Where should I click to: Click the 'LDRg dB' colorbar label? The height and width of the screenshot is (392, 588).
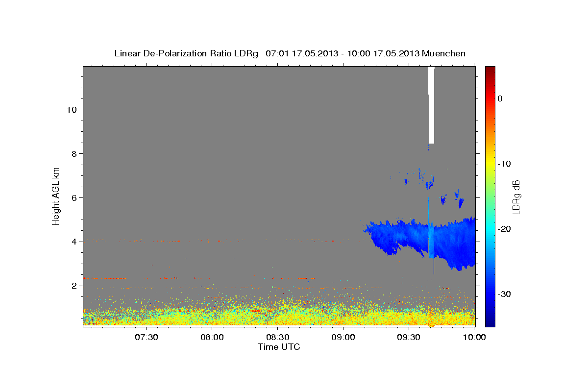[516, 197]
